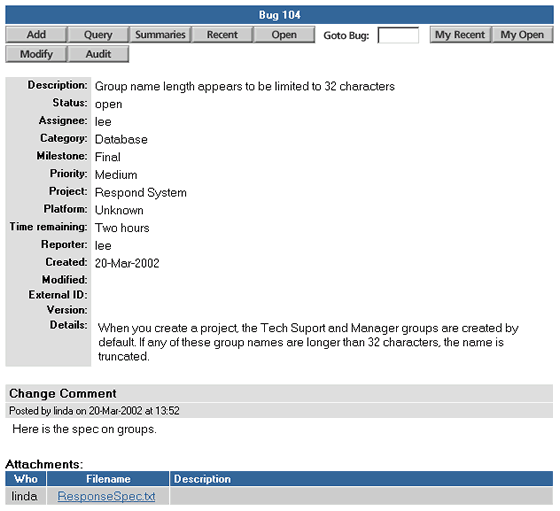Click the Platform value Unknown
Screen dimensions: 560x511
coord(119,210)
